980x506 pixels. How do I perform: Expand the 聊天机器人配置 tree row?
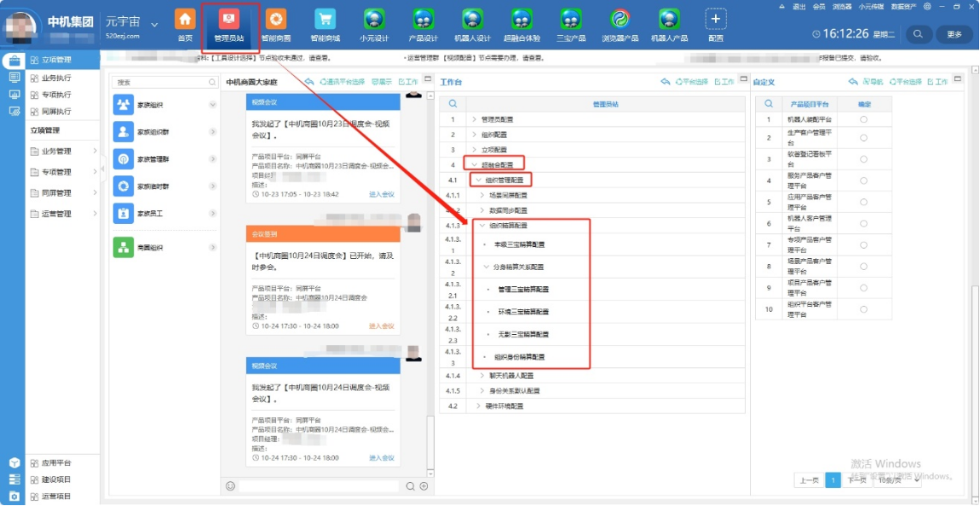click(x=481, y=376)
